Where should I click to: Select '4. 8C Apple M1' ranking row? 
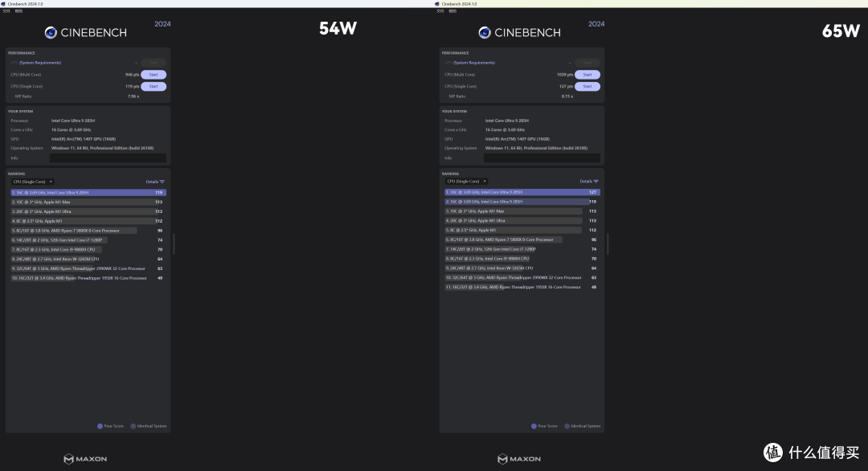pos(88,221)
